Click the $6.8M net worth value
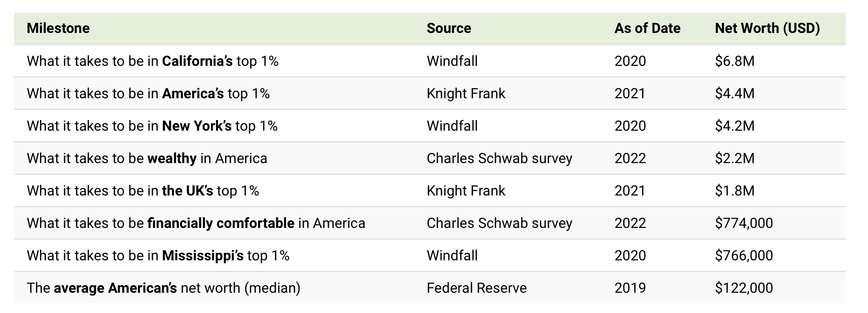The height and width of the screenshot is (313, 868). tap(735, 61)
